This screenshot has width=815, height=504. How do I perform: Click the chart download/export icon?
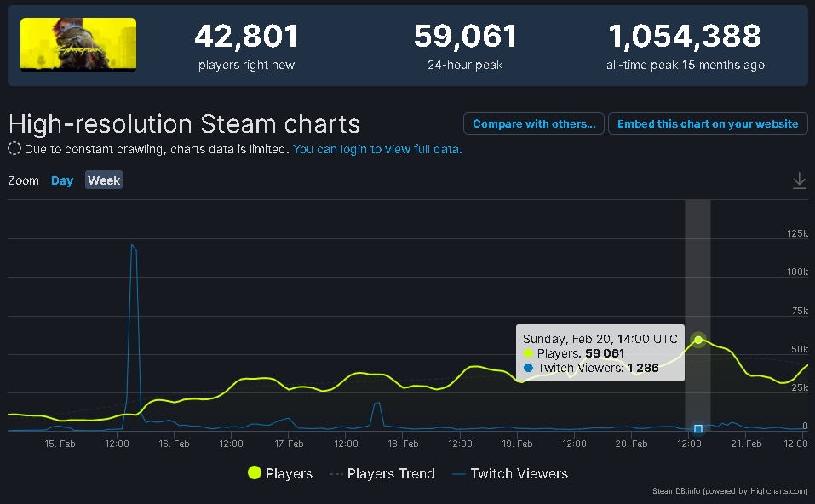click(799, 180)
